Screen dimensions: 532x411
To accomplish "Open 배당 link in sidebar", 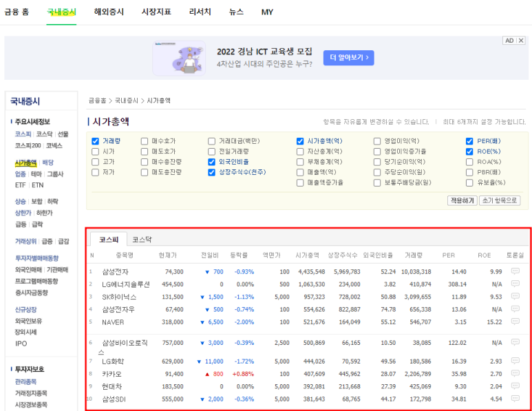I will click(x=48, y=162).
